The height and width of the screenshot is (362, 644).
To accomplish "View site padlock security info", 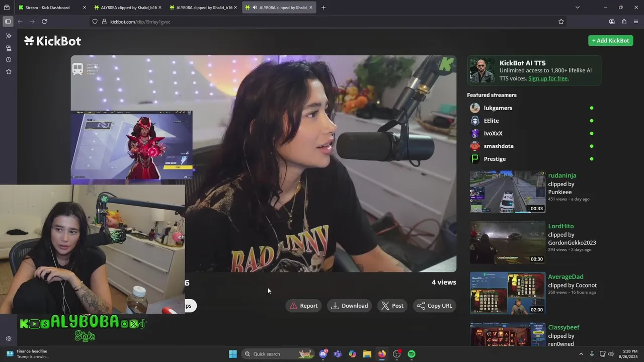I will click(104, 22).
